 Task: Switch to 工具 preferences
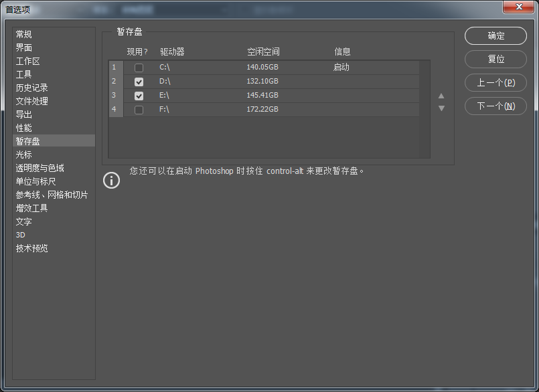[x=54, y=74]
